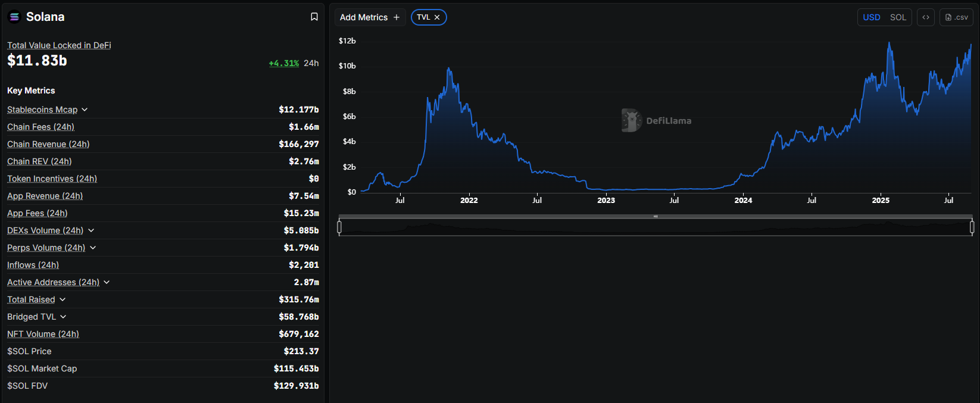Screen dimensions: 980x403
Task: Remove the TVL metric chip
Action: click(x=437, y=17)
